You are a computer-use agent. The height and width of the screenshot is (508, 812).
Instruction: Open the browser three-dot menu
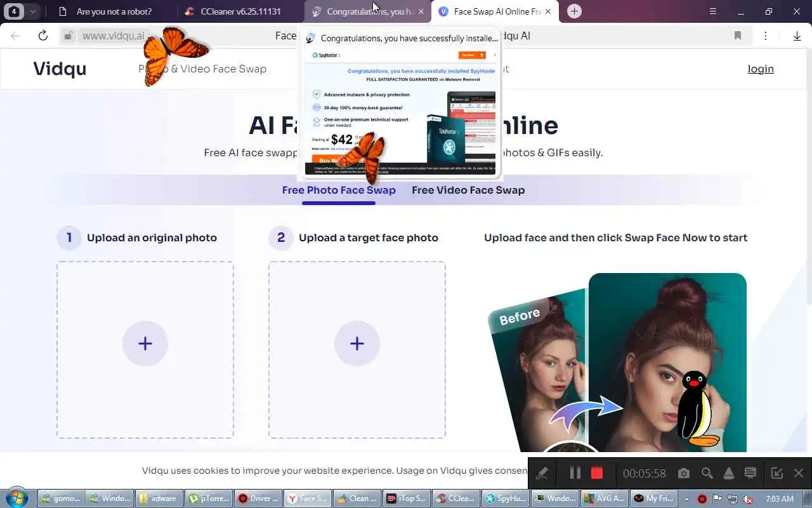(766, 36)
